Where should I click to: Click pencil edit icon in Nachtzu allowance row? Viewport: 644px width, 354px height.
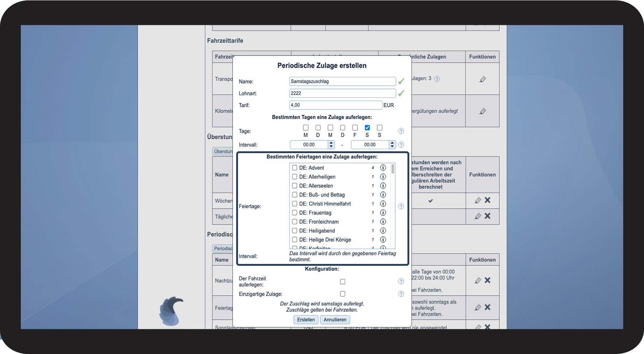[x=478, y=280]
